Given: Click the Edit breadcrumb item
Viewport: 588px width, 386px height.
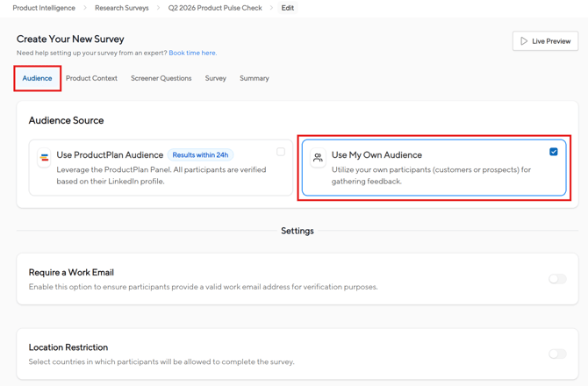Looking at the screenshot, I should click(x=288, y=8).
